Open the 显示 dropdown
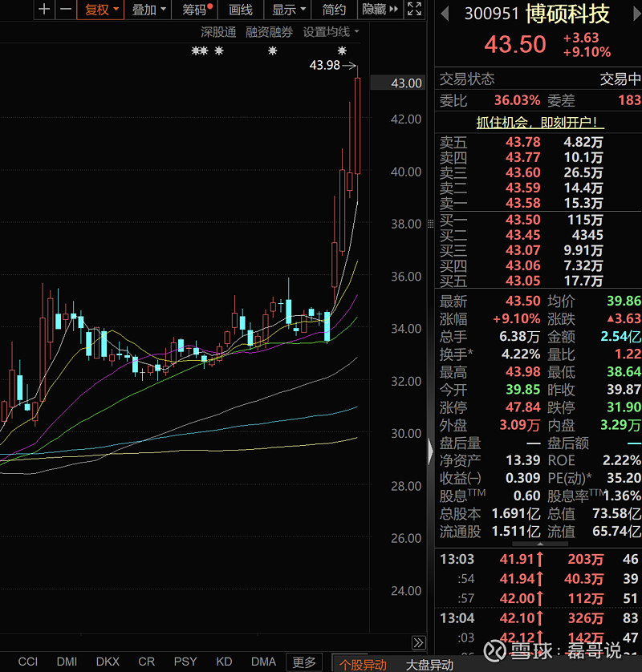642x672 pixels. tap(289, 10)
